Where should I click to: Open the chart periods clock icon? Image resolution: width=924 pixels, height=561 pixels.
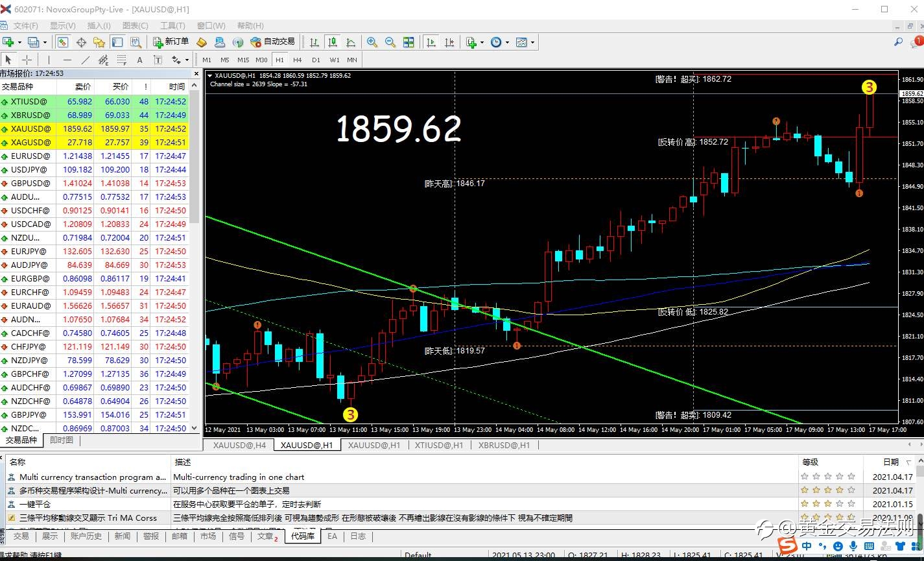click(x=496, y=42)
